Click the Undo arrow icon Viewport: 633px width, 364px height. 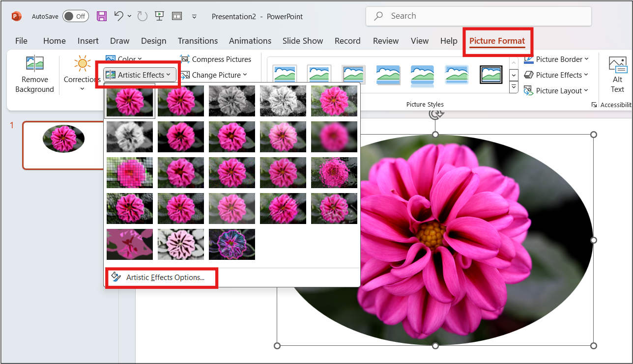pyautogui.click(x=118, y=16)
